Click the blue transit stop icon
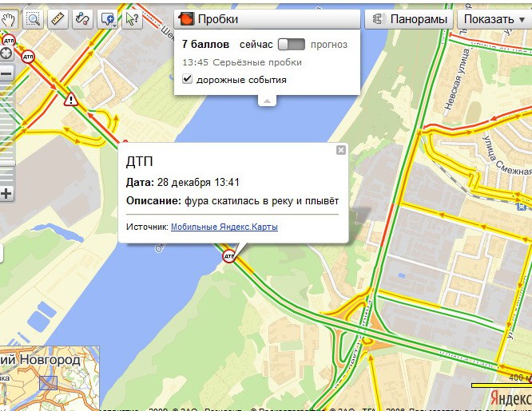This screenshot has height=411, width=532. 521,206
